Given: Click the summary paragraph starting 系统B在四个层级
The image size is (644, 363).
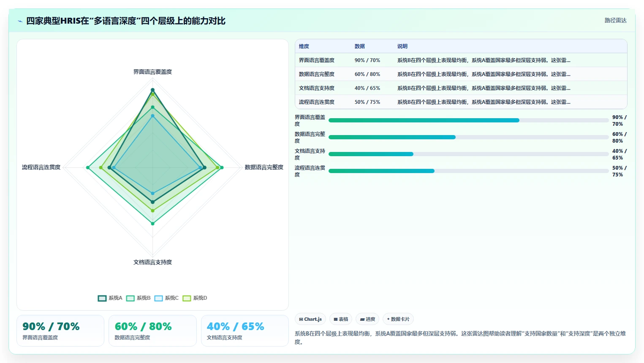Looking at the screenshot, I should coord(460,338).
